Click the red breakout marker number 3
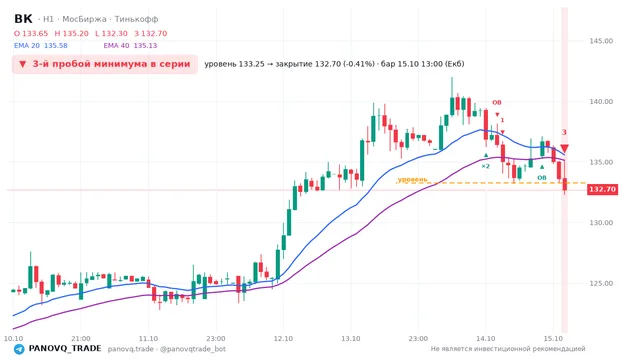The image size is (640, 360). pos(564,132)
